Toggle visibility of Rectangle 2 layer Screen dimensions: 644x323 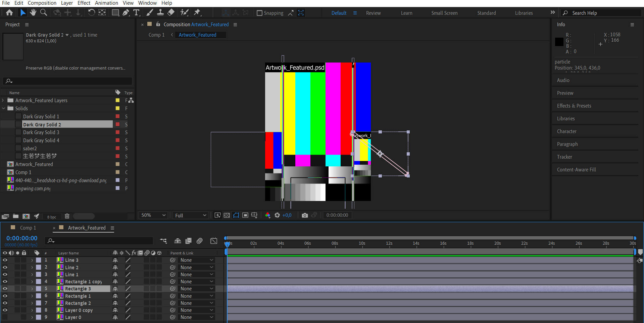[x=5, y=303]
